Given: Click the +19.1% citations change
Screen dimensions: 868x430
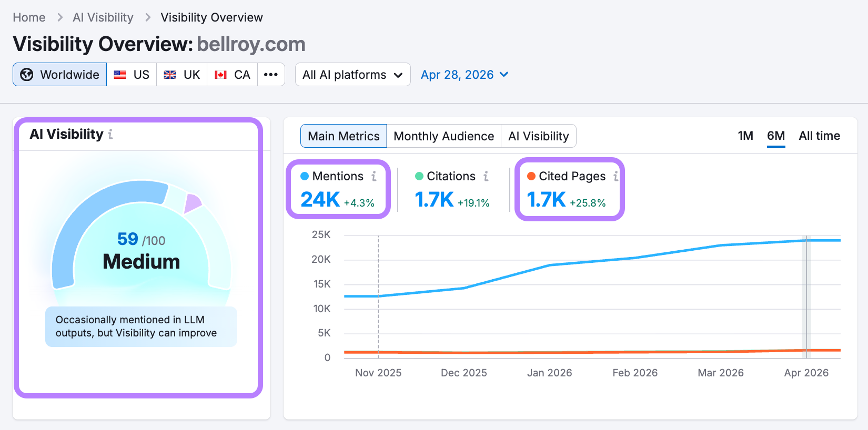Looking at the screenshot, I should pos(473,203).
